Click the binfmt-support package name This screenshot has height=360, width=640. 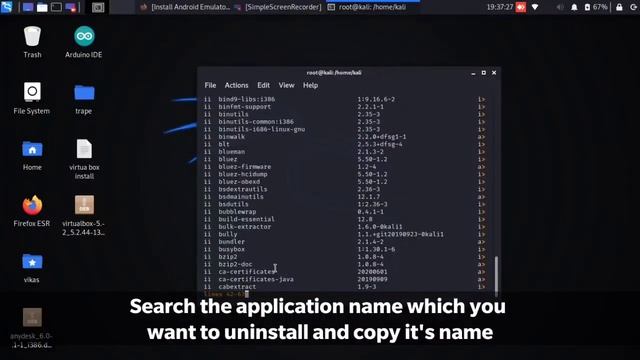point(244,107)
